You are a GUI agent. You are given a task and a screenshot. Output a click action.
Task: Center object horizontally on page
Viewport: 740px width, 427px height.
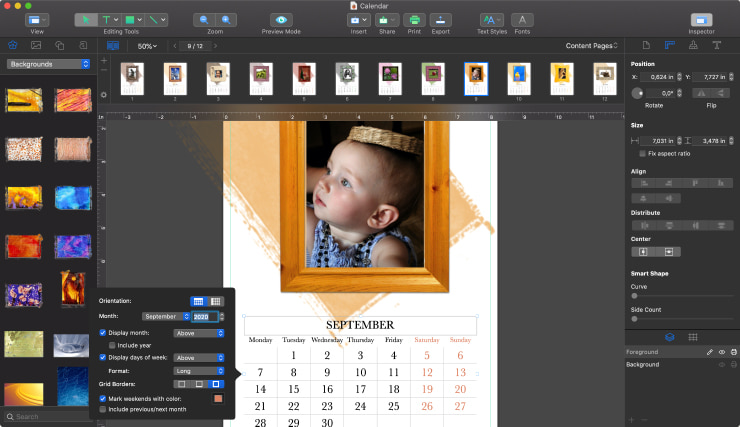pyautogui.click(x=643, y=252)
